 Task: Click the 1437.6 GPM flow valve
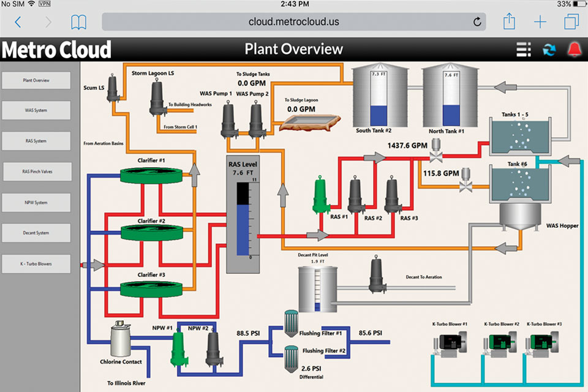point(436,148)
